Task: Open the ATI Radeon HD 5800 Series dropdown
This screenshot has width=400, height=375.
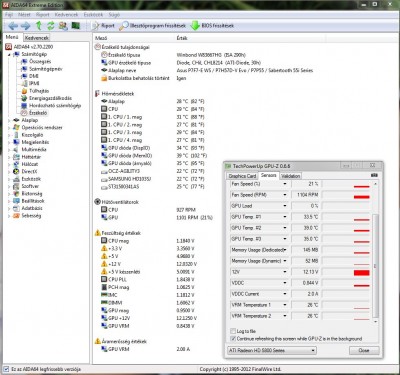Action: [272, 350]
